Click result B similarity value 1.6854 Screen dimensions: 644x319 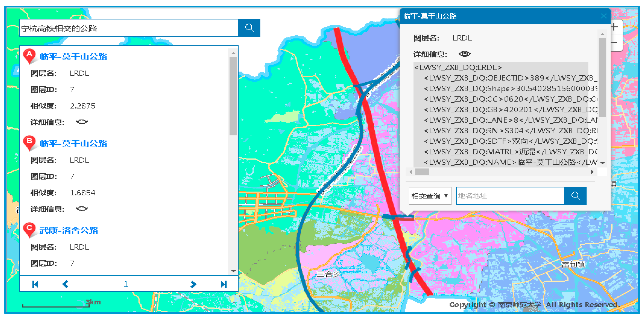[83, 193]
